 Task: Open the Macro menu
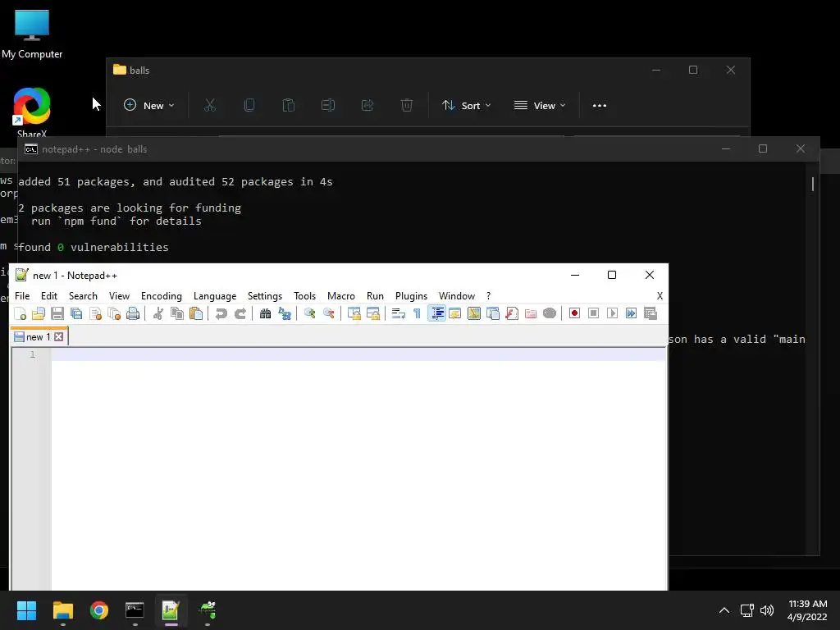[341, 295]
